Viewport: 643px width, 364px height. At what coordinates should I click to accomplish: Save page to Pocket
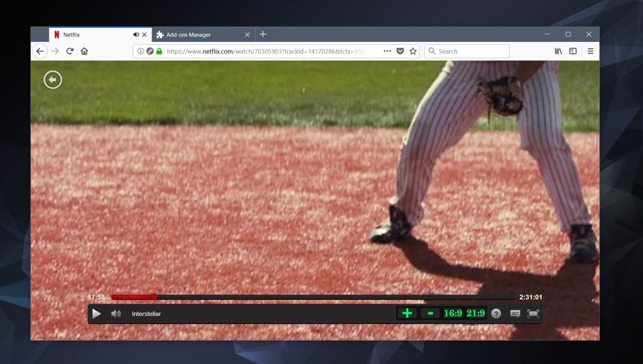click(400, 51)
